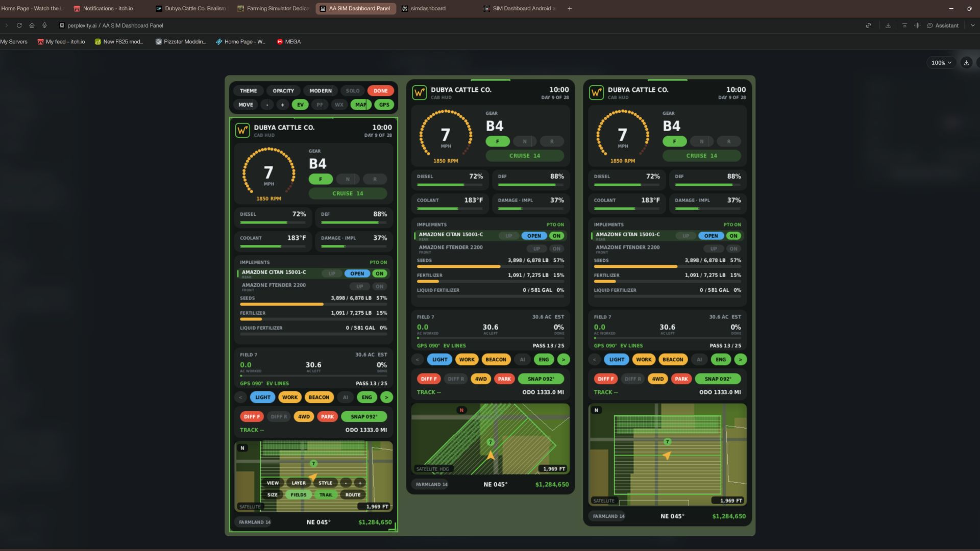
Task: Click the outline list icon near Assistant
Action: pyautogui.click(x=904, y=26)
